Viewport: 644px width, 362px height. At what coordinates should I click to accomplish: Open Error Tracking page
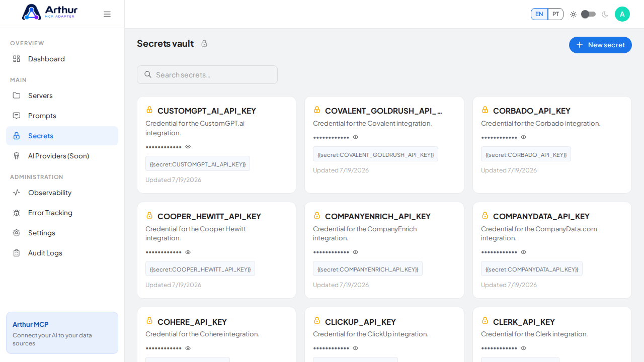pyautogui.click(x=62, y=213)
